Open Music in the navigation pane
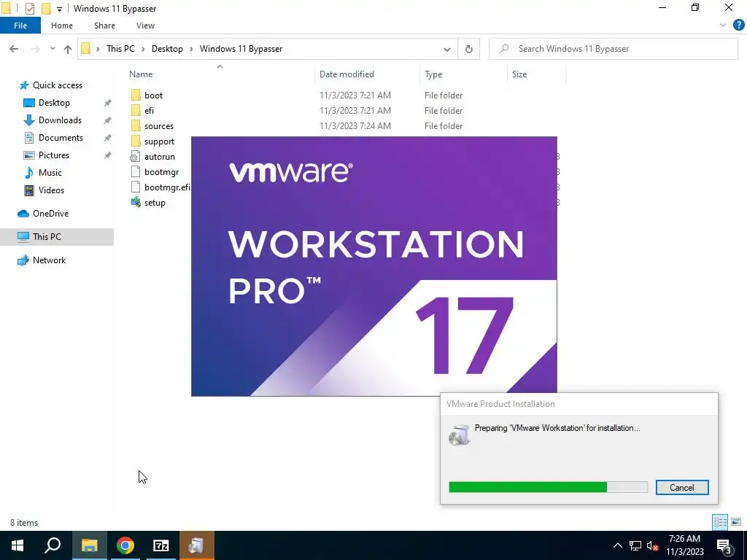The width and height of the screenshot is (747, 560). point(50,173)
